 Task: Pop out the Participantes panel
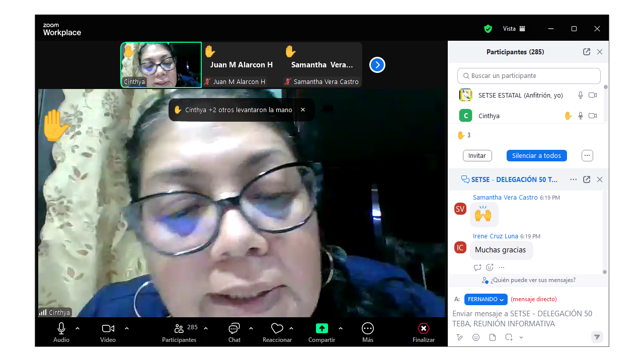point(587,52)
